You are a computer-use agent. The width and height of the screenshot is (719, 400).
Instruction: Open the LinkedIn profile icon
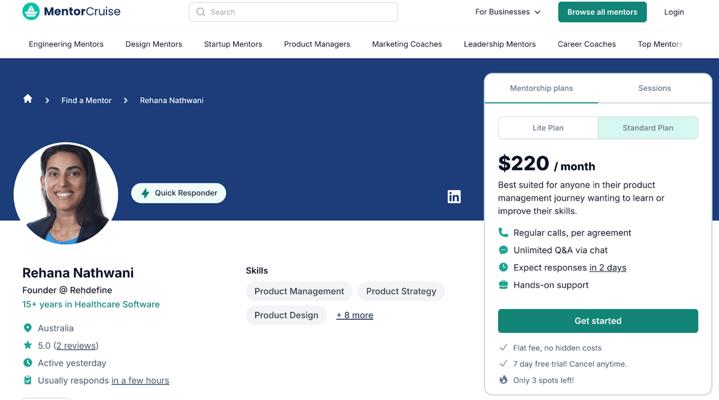point(454,196)
